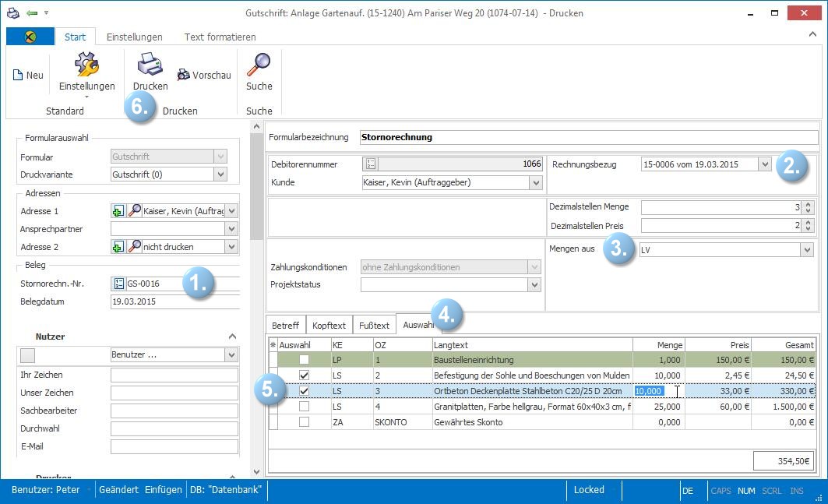Open the Mengen aus dropdown
The height and width of the screenshot is (504, 828).
click(x=807, y=250)
